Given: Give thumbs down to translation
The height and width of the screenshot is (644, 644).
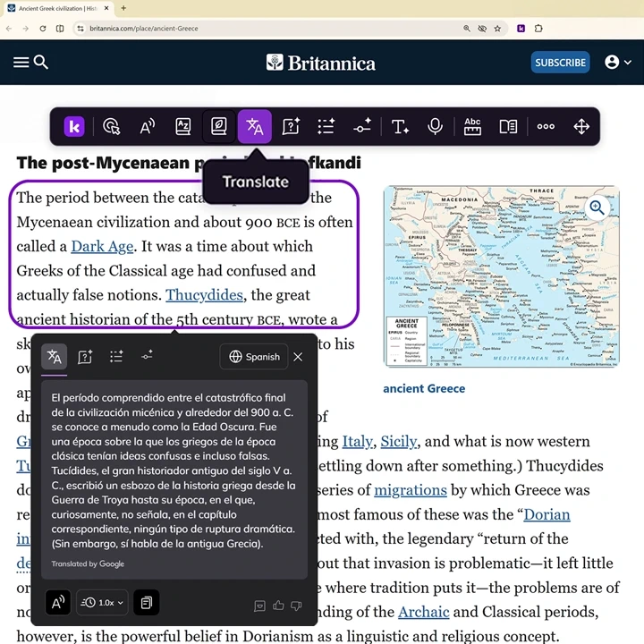Looking at the screenshot, I should (296, 606).
